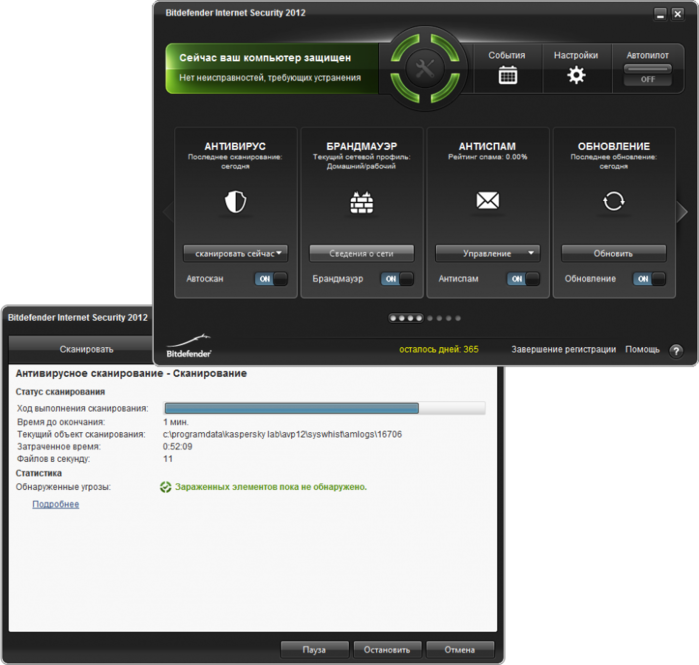Open Подробнее link

tap(56, 504)
